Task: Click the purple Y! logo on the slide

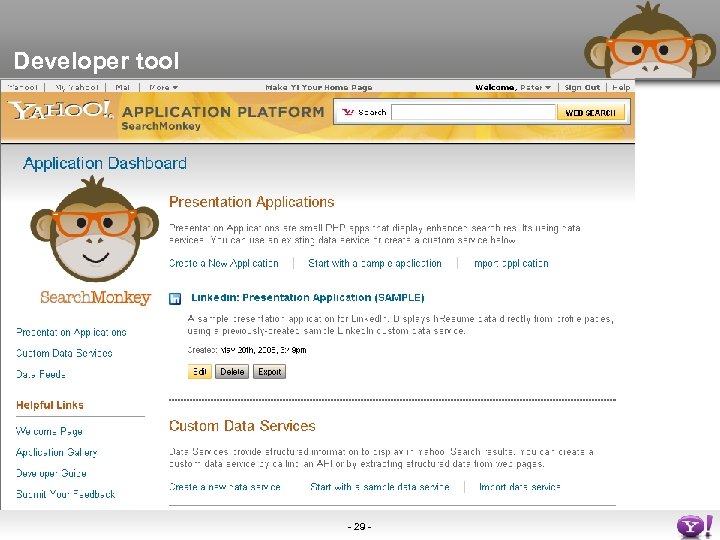Action: pos(695,526)
